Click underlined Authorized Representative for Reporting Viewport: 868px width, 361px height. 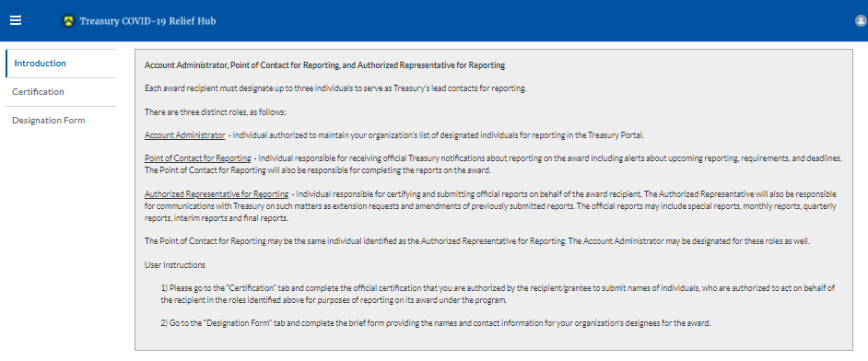[217, 194]
